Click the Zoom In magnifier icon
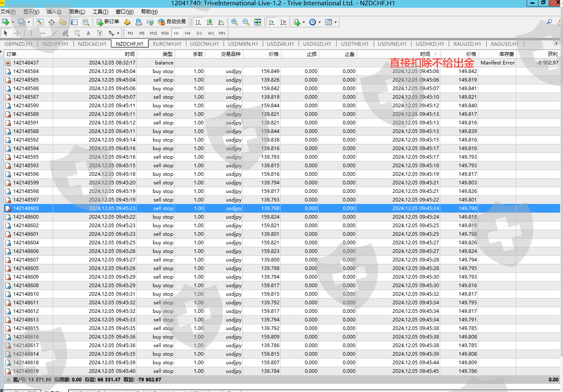This screenshot has height=392, width=563. (x=235, y=22)
